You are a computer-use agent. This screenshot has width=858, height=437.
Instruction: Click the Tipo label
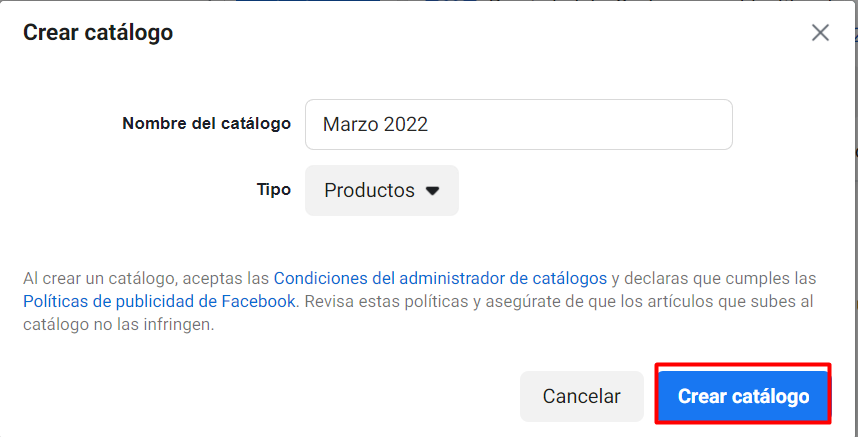[274, 190]
